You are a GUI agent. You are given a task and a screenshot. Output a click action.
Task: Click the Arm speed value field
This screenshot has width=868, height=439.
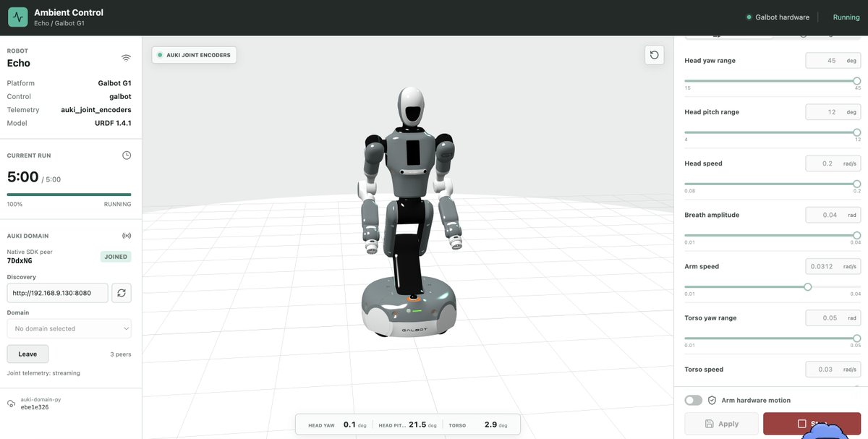pos(833,266)
